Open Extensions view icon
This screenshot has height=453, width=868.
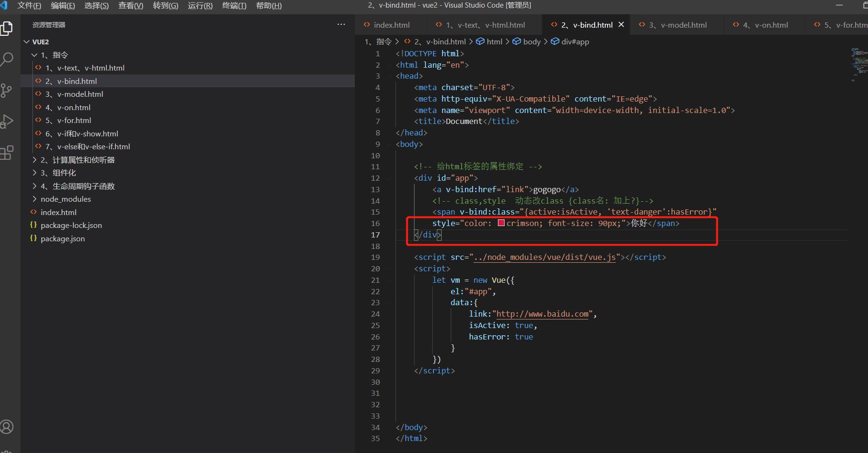[x=7, y=153]
